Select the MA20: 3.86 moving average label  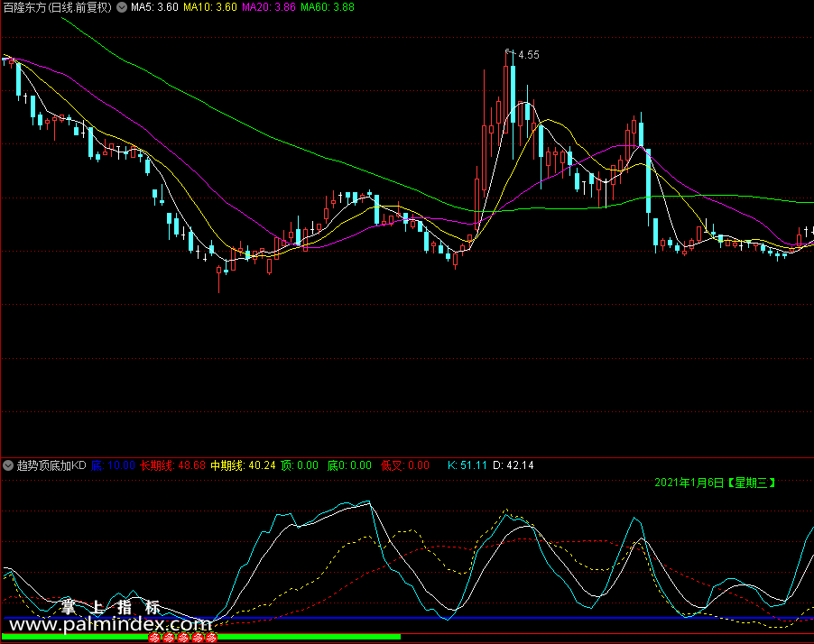coord(269,7)
